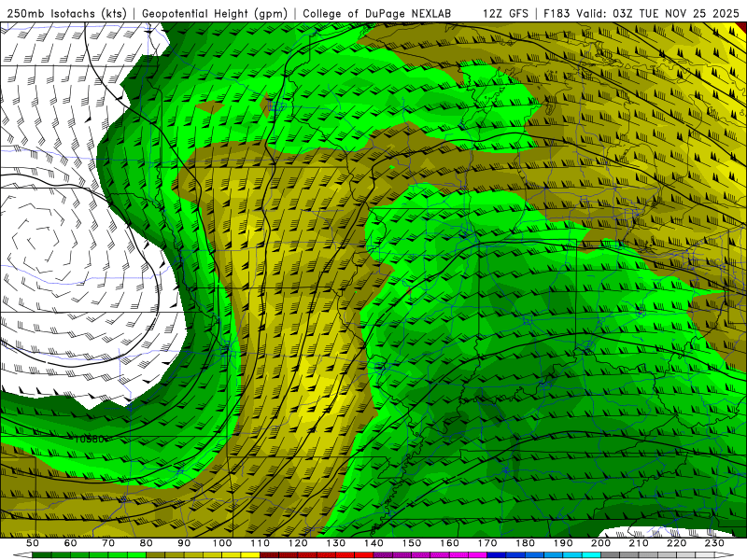Click the 230 kt value on color scale
The height and width of the screenshot is (560, 747).
[714, 543]
